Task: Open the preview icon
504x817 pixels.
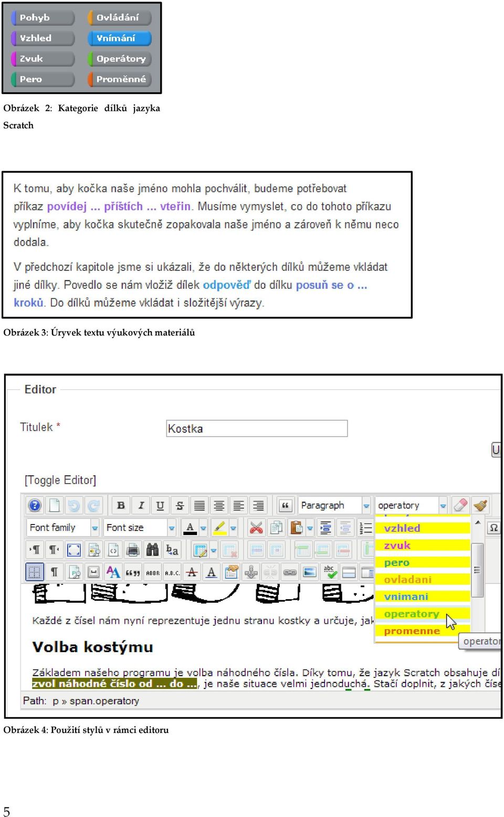Action: coord(93,550)
